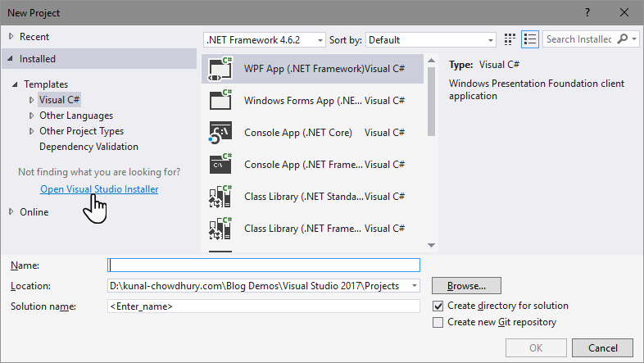Toggle Create directory for solution checkbox
The height and width of the screenshot is (363, 644).
[438, 306]
